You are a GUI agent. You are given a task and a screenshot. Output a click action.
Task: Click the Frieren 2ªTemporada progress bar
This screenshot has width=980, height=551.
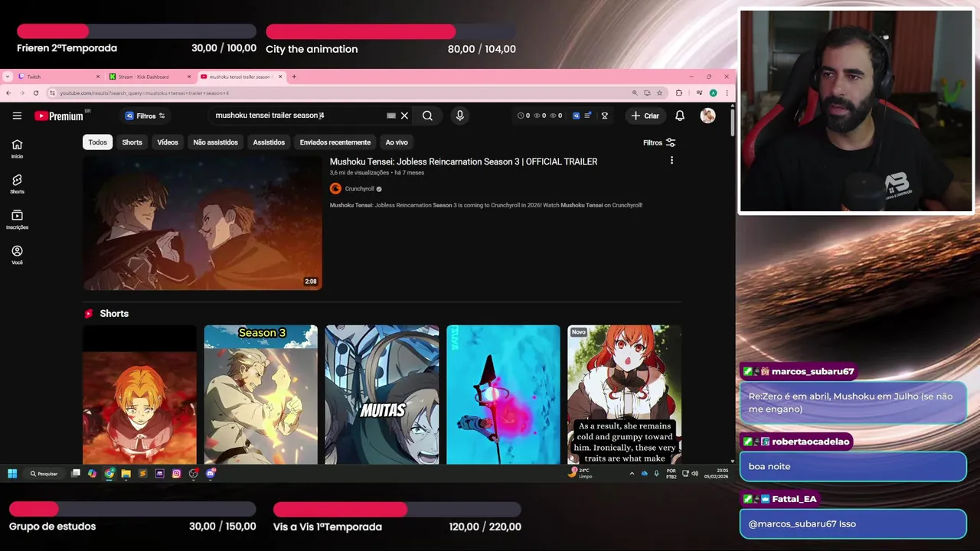pyautogui.click(x=136, y=31)
